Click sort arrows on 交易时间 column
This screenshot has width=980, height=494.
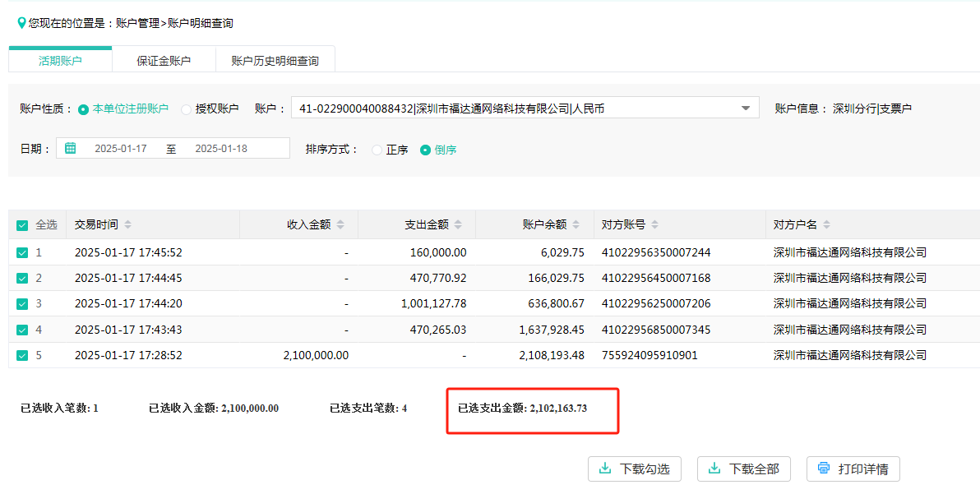128,225
